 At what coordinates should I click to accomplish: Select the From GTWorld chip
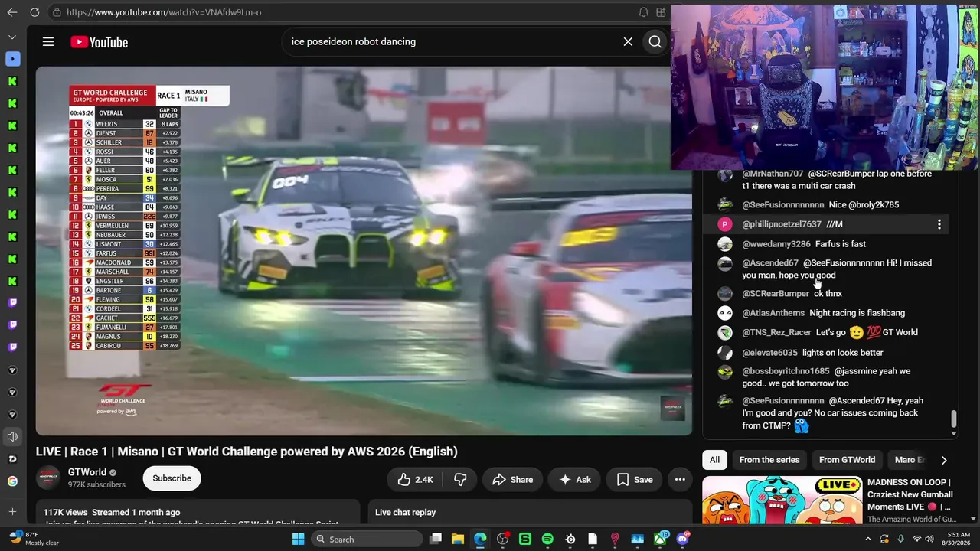coord(847,460)
